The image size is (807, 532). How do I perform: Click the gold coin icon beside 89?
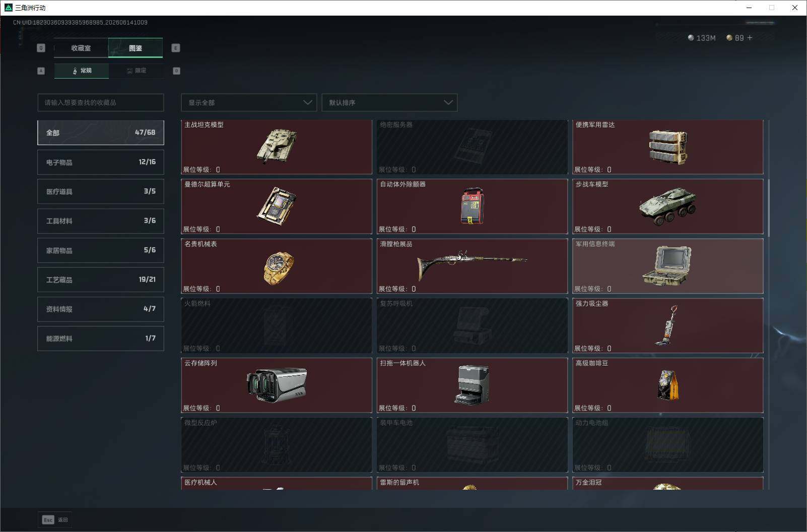tap(729, 38)
